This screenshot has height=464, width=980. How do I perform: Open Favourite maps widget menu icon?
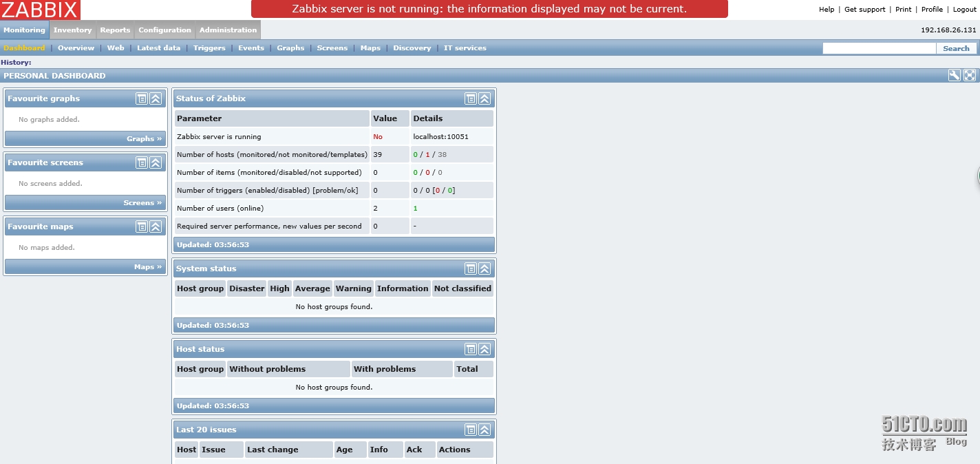coord(142,226)
